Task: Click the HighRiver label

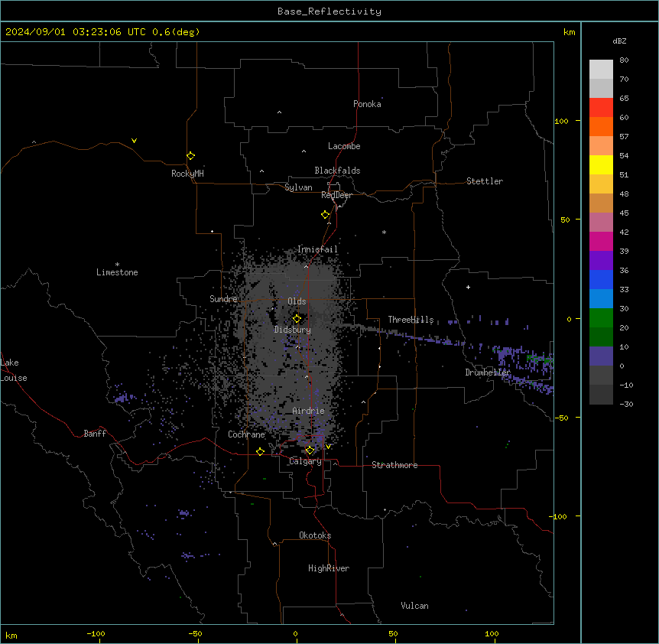Action: 329,568
